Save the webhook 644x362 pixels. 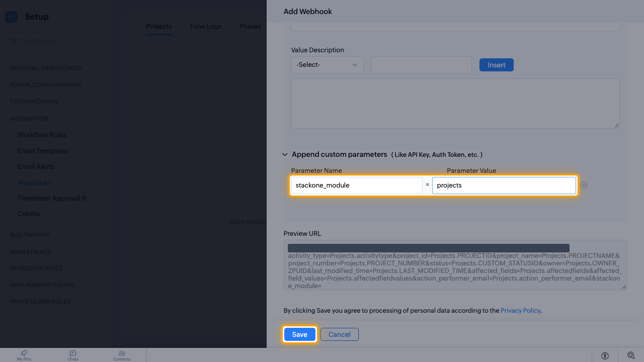(299, 334)
